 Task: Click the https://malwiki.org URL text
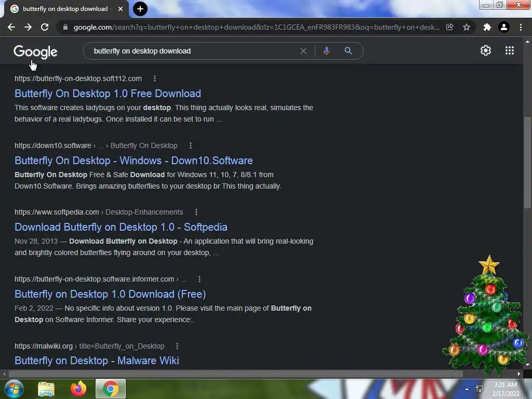(44, 346)
